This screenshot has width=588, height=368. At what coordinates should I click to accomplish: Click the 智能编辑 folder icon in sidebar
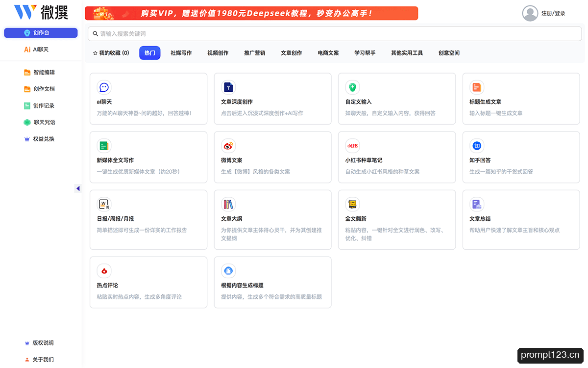(x=27, y=73)
